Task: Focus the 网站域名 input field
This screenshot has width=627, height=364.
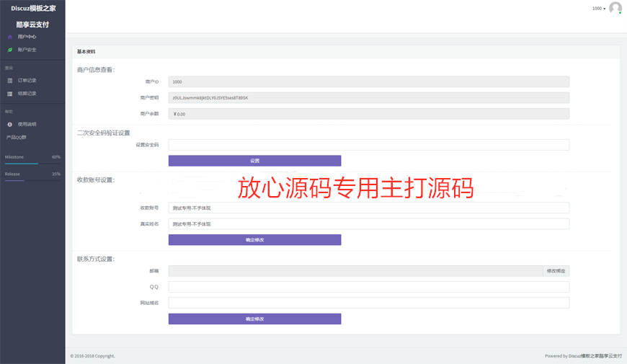Action: point(369,303)
